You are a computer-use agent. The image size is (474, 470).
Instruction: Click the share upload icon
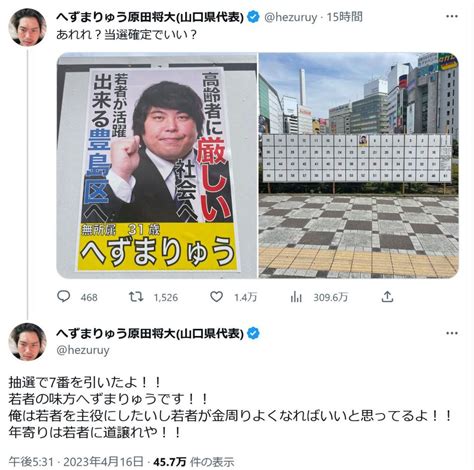click(387, 296)
